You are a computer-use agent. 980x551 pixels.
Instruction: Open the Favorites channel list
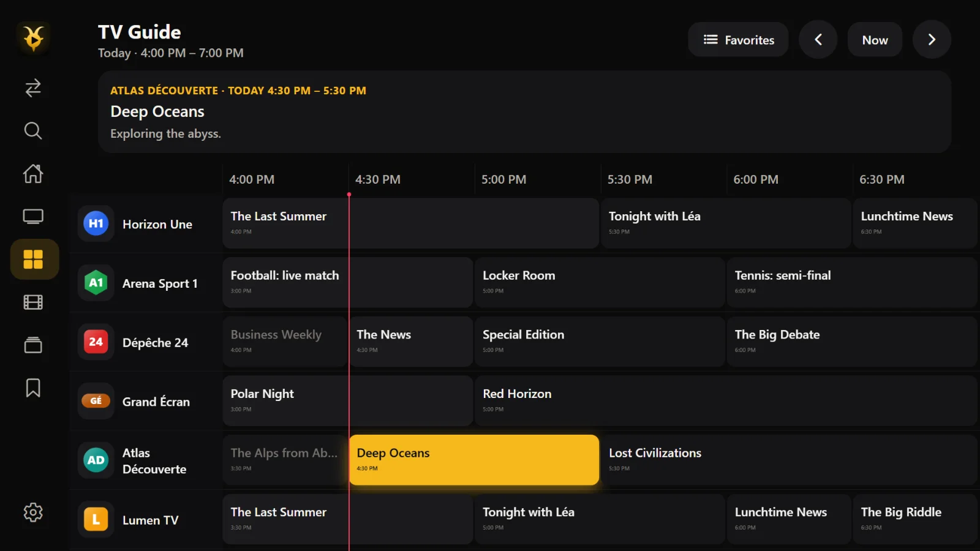tap(738, 40)
